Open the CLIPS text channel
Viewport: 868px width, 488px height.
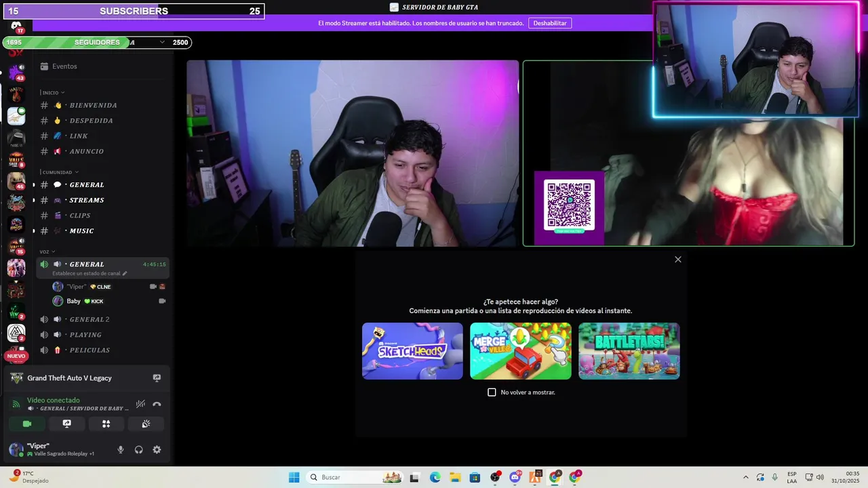102,216
